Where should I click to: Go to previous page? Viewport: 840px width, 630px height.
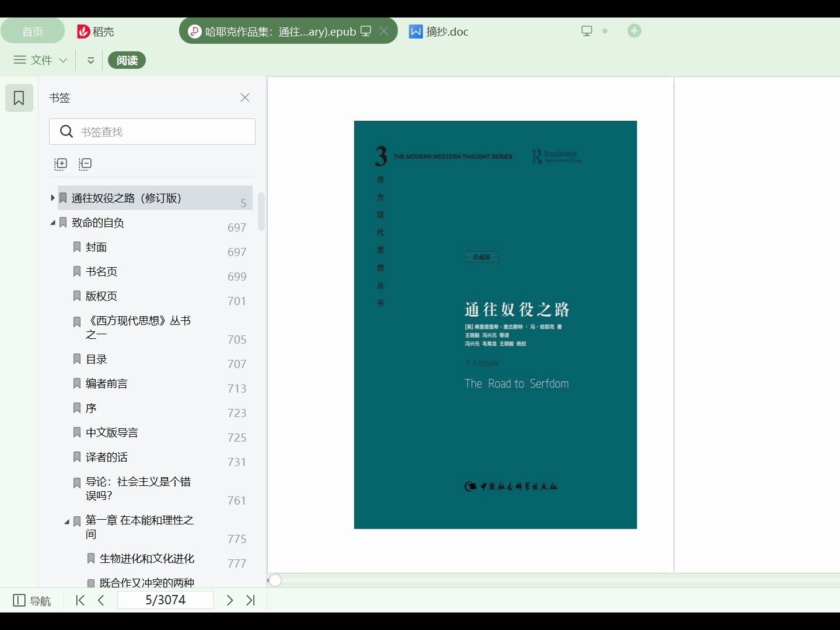pos(101,600)
